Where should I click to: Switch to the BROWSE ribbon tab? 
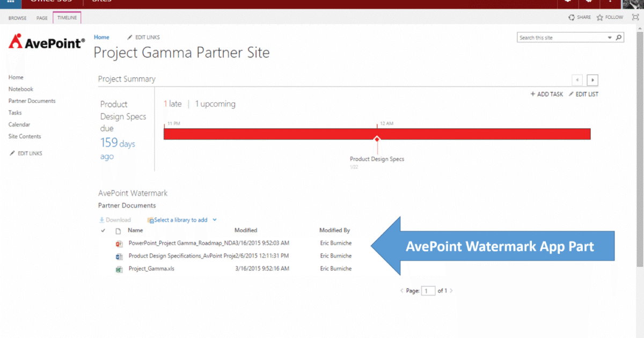coord(17,18)
